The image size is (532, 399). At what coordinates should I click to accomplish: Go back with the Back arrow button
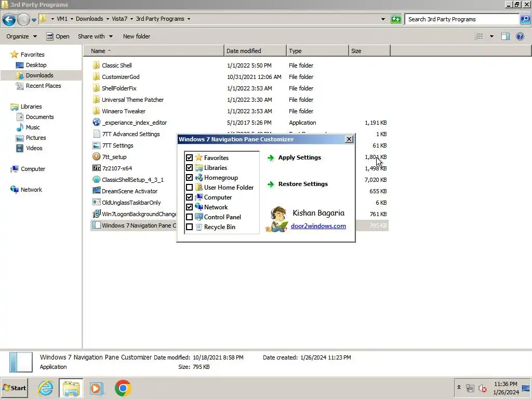[x=9, y=19]
